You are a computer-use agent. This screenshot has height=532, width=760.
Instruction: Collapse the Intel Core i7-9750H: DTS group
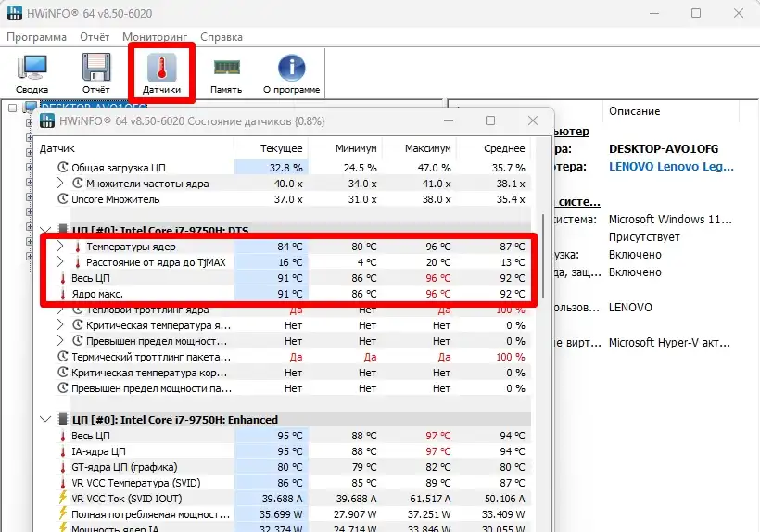pyautogui.click(x=45, y=230)
